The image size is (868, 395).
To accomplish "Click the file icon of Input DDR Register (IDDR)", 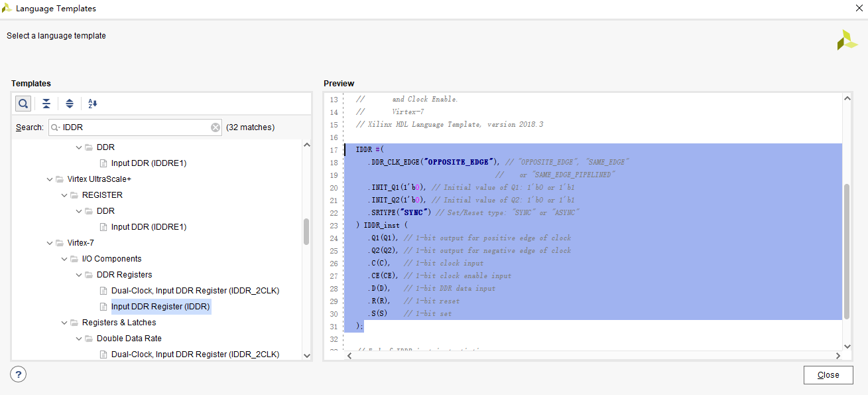I will (103, 307).
